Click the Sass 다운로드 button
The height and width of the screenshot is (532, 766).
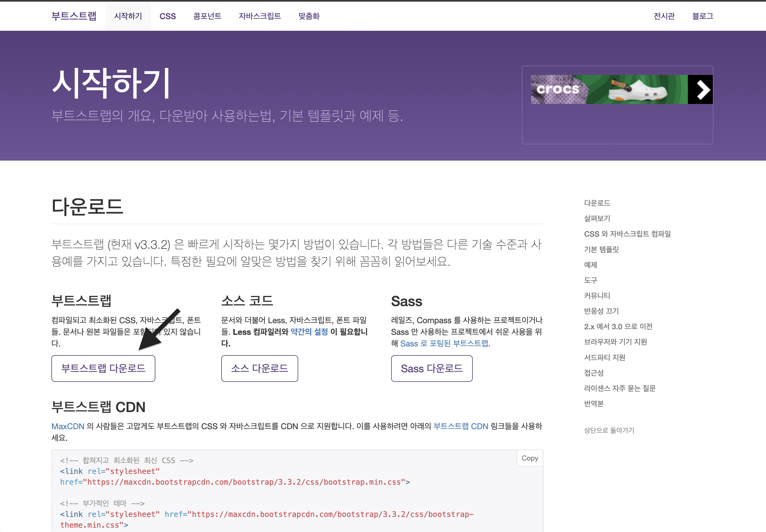[x=432, y=368]
